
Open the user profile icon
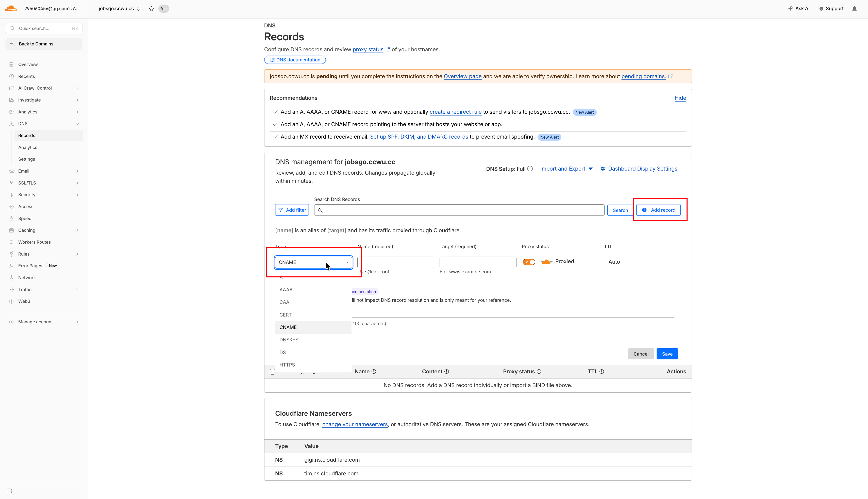coord(854,9)
